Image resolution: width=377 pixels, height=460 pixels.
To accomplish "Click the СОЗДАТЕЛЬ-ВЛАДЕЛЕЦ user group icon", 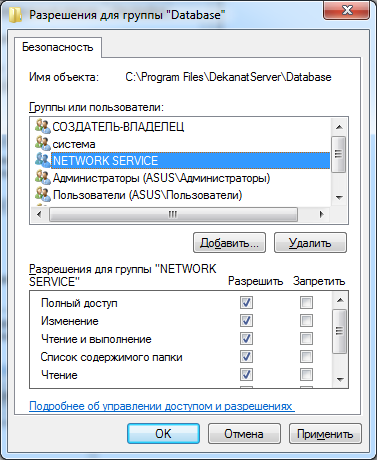I will point(43,126).
